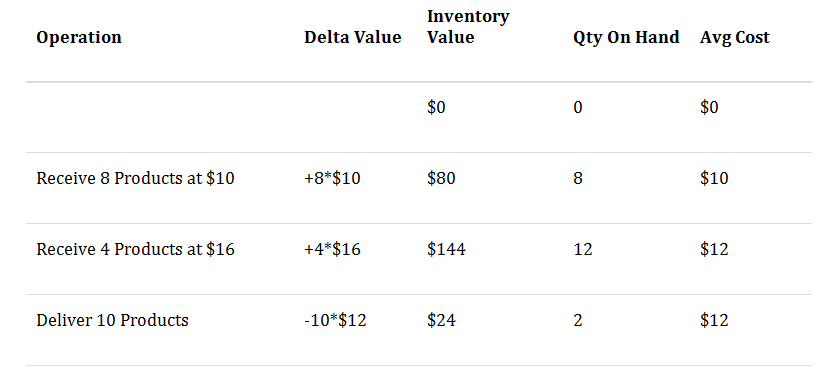Screen dimensions: 822x379
Task: Select the $0 inventory value cell
Action: [436, 107]
